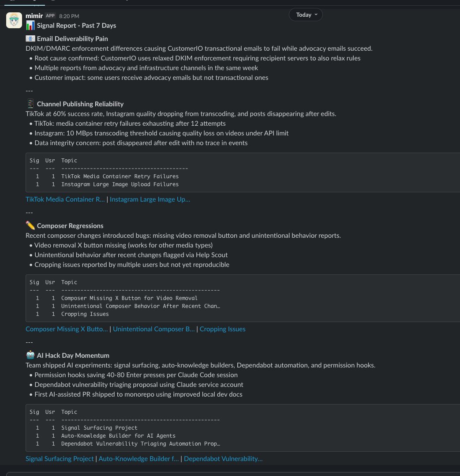Screen dimensions: 460x476
Task: Click the bar chart emoji before Signal Report
Action: click(30, 26)
